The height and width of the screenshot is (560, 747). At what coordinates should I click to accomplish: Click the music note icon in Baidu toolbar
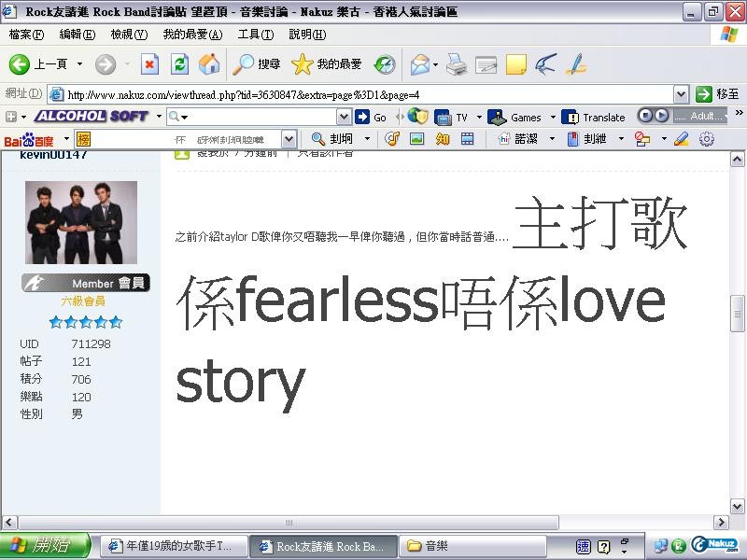392,139
